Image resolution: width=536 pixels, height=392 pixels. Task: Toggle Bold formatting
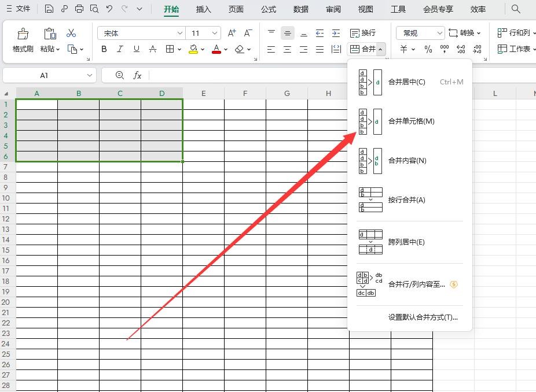[x=104, y=49]
